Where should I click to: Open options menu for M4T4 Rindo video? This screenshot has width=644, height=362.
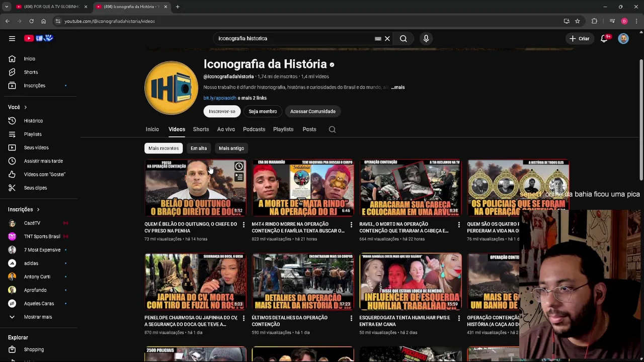coord(351,225)
